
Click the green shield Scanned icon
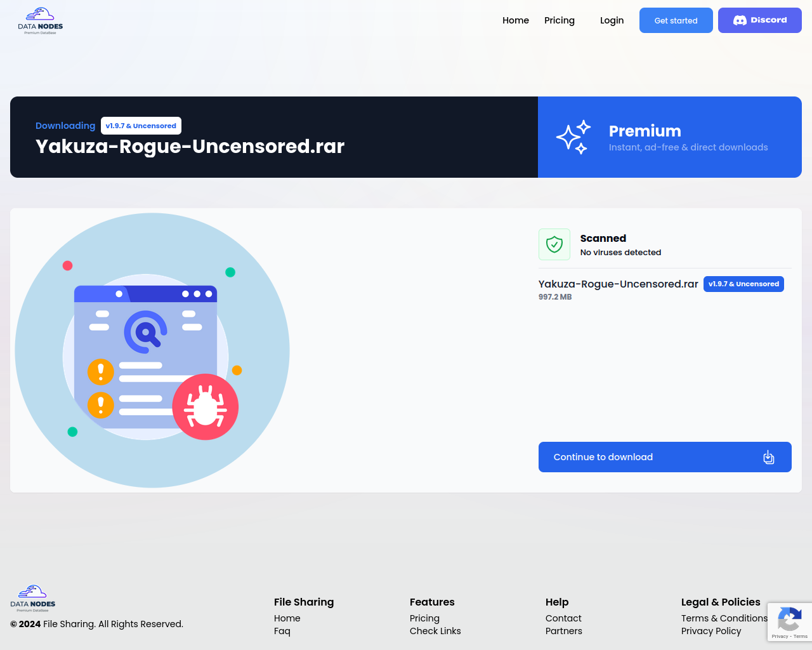pyautogui.click(x=554, y=244)
